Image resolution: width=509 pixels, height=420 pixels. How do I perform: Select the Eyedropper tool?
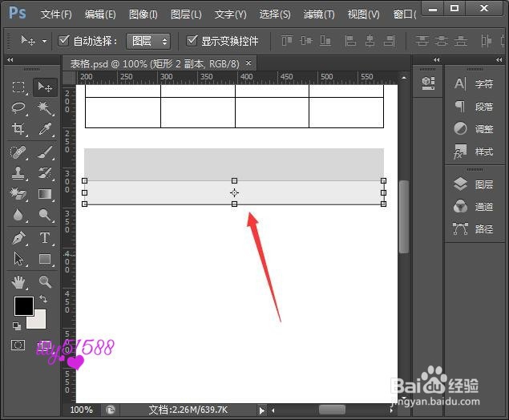[x=45, y=128]
